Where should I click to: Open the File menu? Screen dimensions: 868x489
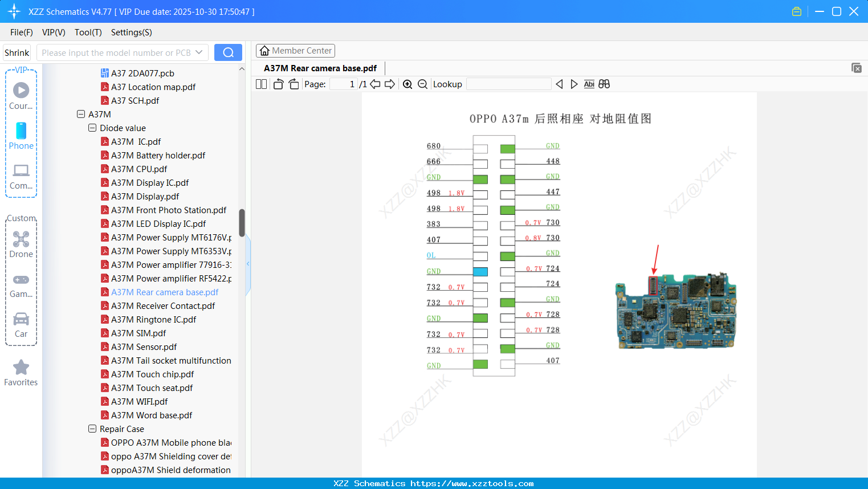coord(22,32)
